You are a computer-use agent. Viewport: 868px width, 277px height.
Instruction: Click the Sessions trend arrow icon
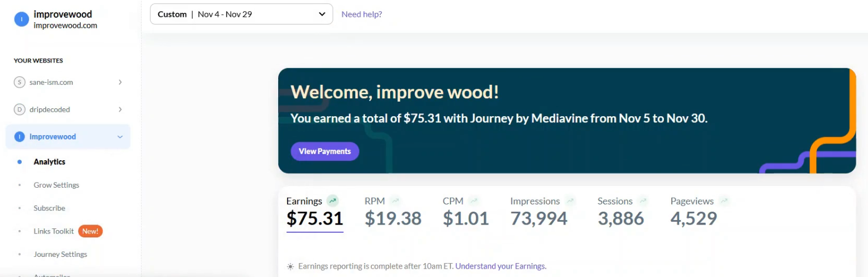pos(643,200)
